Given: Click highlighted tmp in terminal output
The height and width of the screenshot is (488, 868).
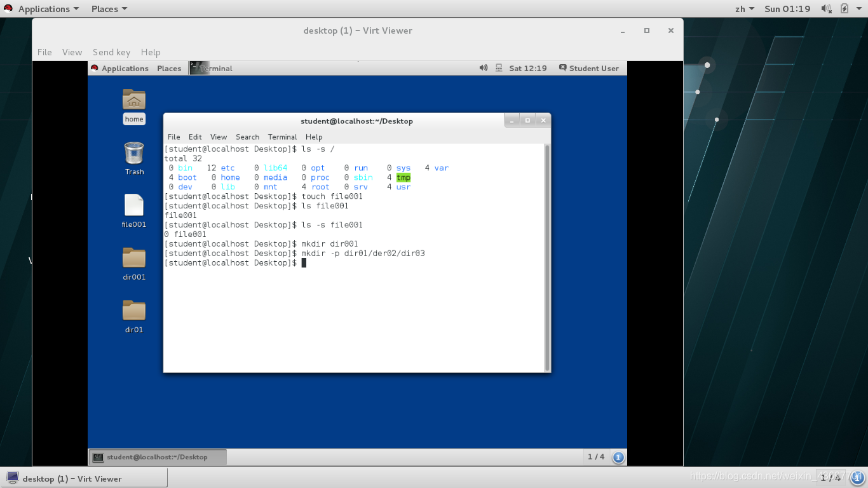Looking at the screenshot, I should point(403,177).
